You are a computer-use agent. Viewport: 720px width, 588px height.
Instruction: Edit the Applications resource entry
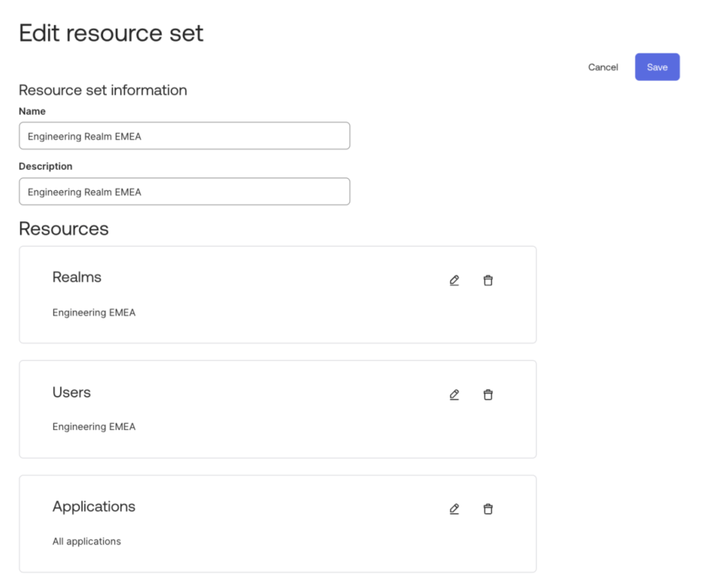click(454, 509)
